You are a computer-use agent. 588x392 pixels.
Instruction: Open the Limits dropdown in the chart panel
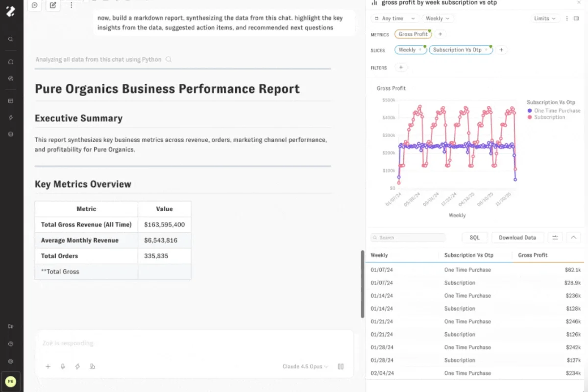coord(545,18)
